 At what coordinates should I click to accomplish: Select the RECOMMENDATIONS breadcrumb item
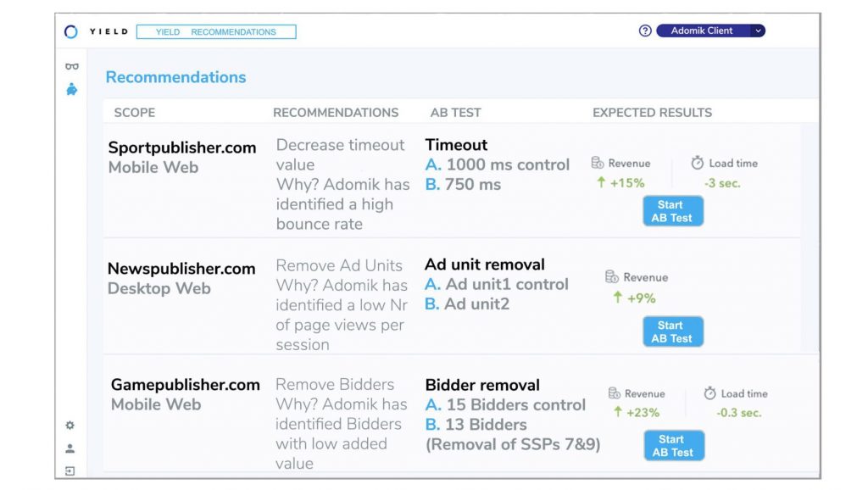coord(233,32)
